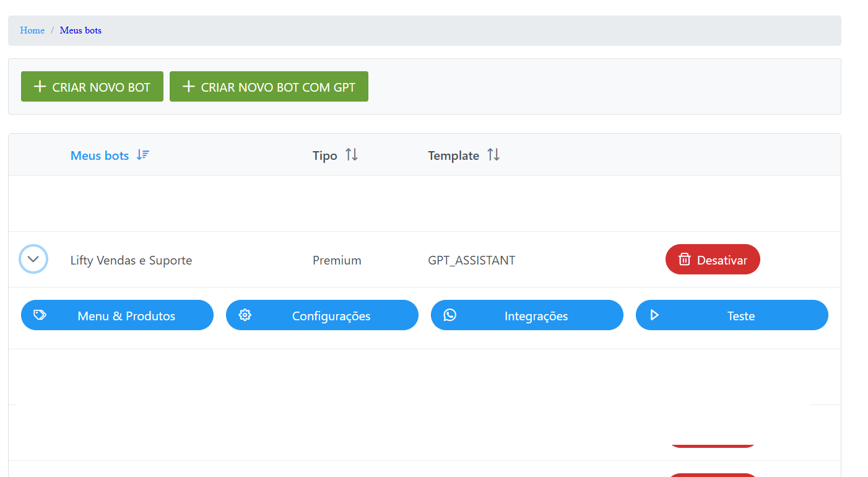Click the Premium type cell
868x477 pixels.
337,260
